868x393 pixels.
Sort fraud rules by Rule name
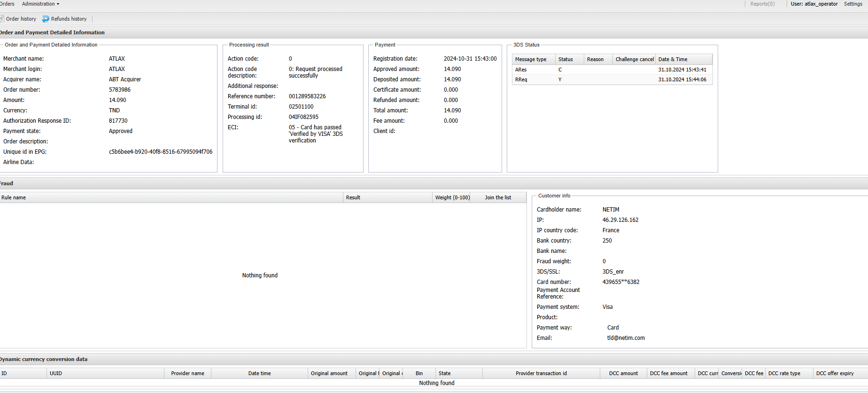click(x=14, y=197)
